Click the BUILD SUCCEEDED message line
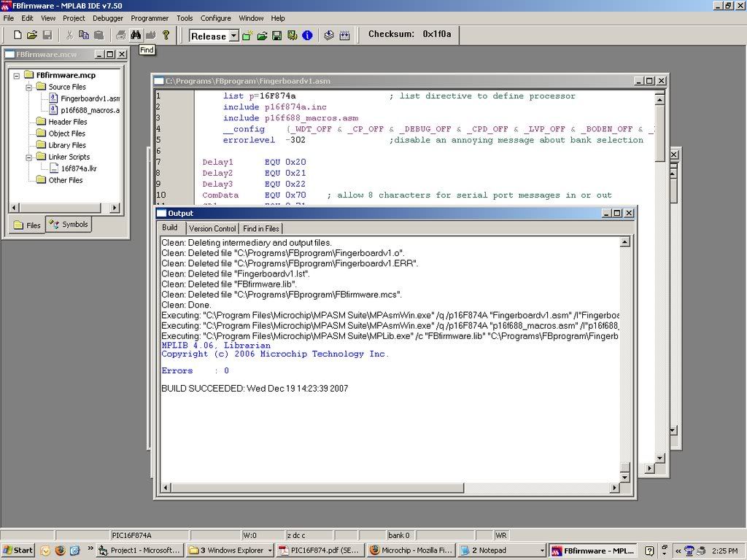The height and width of the screenshot is (560, 747). [255, 389]
